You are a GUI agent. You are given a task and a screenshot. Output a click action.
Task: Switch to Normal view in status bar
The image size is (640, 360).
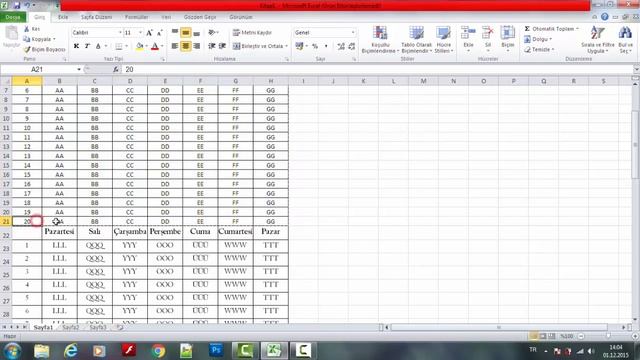tap(533, 336)
